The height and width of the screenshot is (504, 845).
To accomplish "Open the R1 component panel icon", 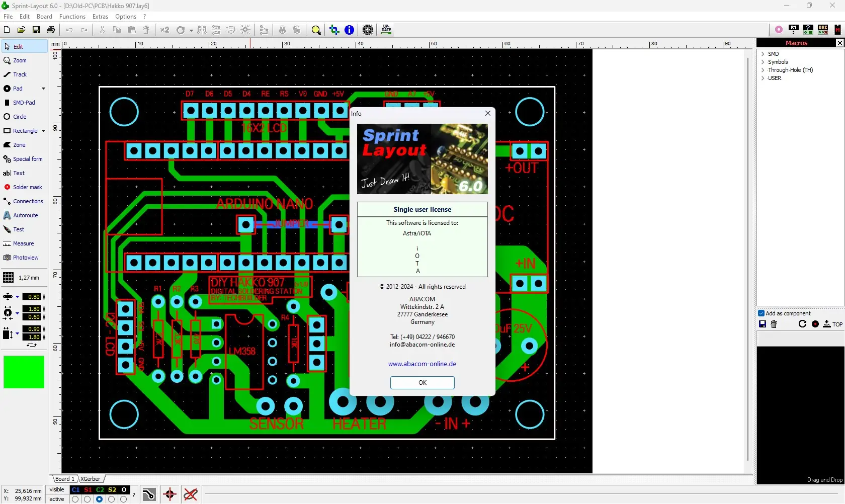I will (x=794, y=30).
